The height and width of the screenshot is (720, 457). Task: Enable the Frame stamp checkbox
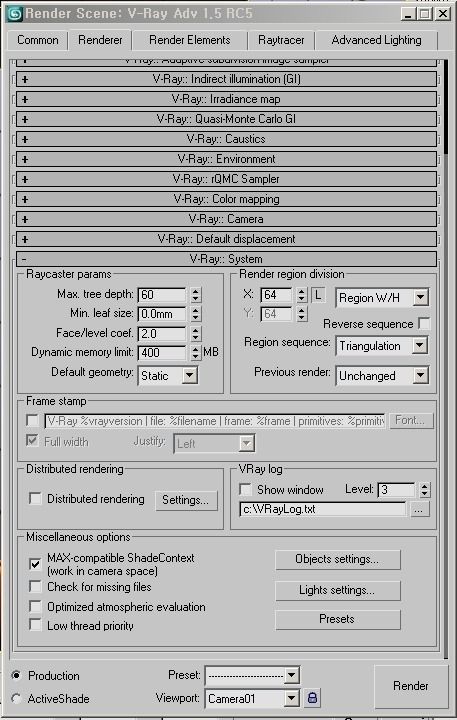pyautogui.click(x=32, y=420)
